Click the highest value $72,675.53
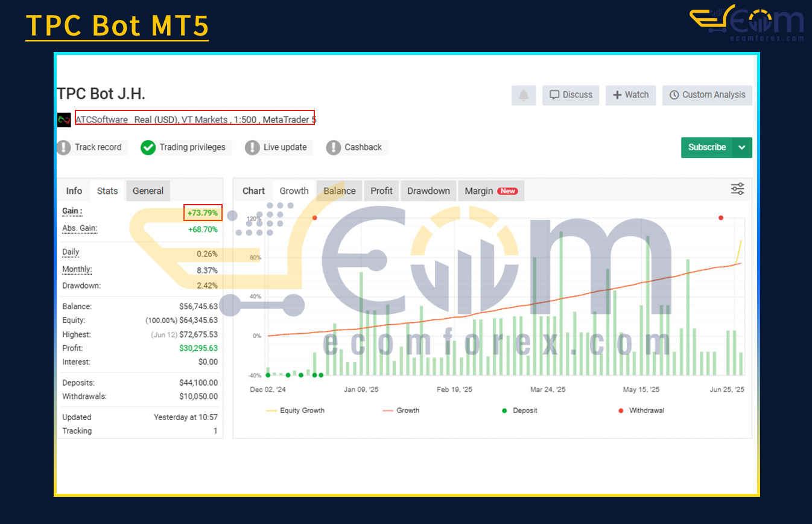The image size is (812, 524). click(198, 334)
